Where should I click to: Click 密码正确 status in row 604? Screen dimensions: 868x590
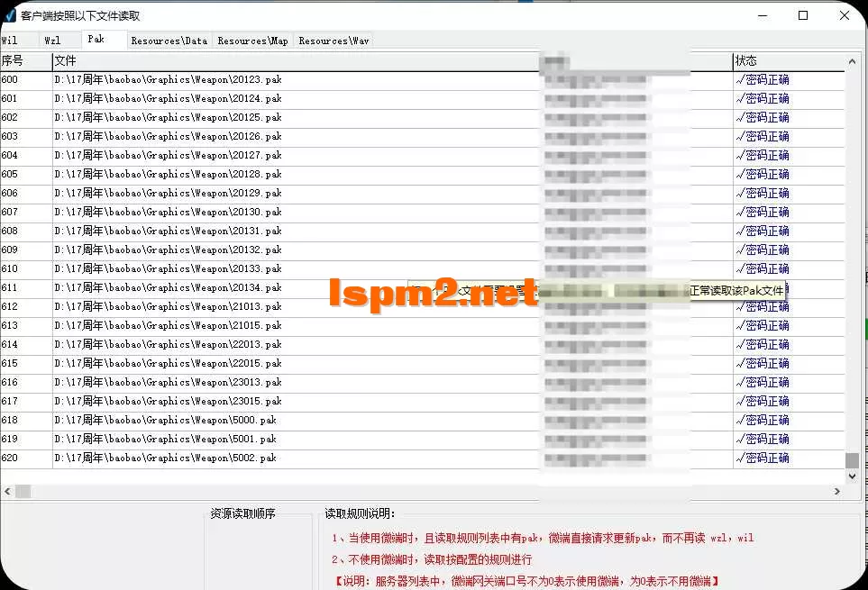(763, 155)
